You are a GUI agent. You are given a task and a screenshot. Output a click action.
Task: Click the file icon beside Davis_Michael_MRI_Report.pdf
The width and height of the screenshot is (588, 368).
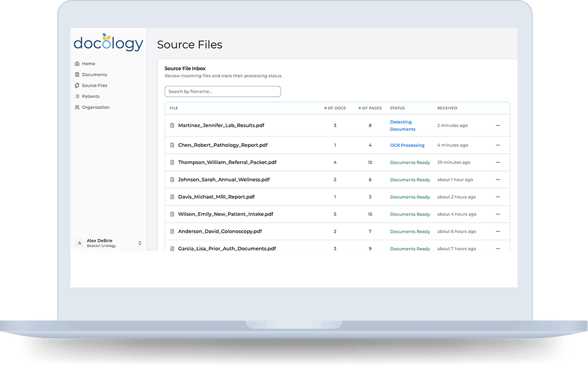tap(171, 197)
